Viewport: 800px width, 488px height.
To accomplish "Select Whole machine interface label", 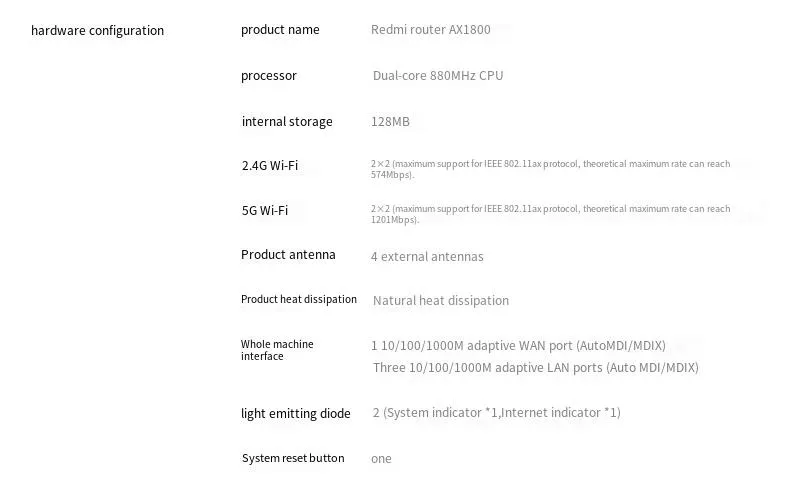I will click(x=277, y=350).
